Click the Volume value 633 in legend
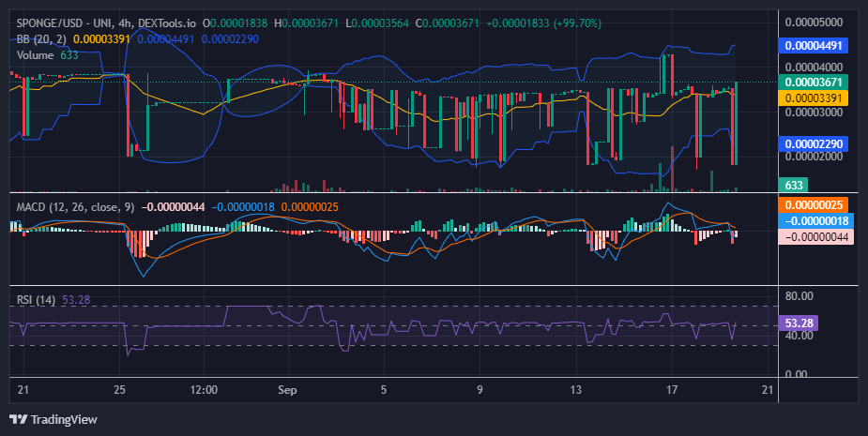868x436 pixels. tap(69, 55)
